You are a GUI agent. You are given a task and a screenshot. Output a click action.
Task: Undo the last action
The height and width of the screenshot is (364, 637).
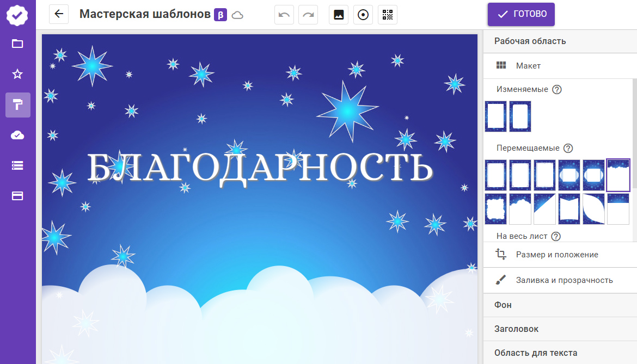[284, 14]
